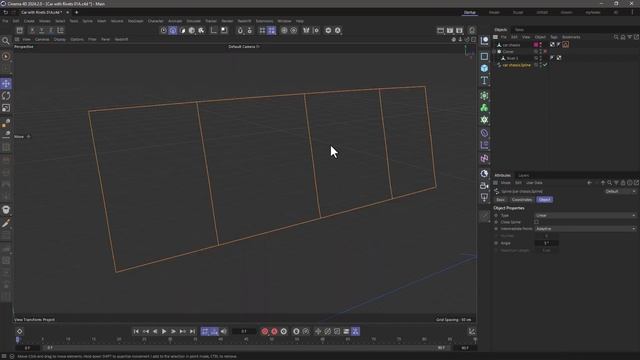Viewport: 640px width, 360px height.
Task: Go to start of animation
Action: coord(136,331)
